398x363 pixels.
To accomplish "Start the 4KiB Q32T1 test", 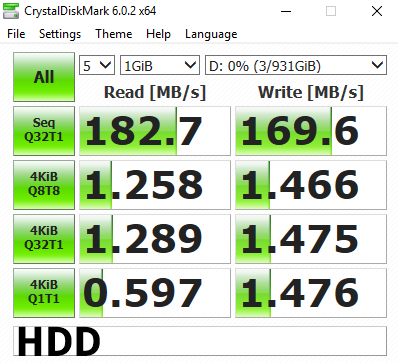I will coord(44,239).
